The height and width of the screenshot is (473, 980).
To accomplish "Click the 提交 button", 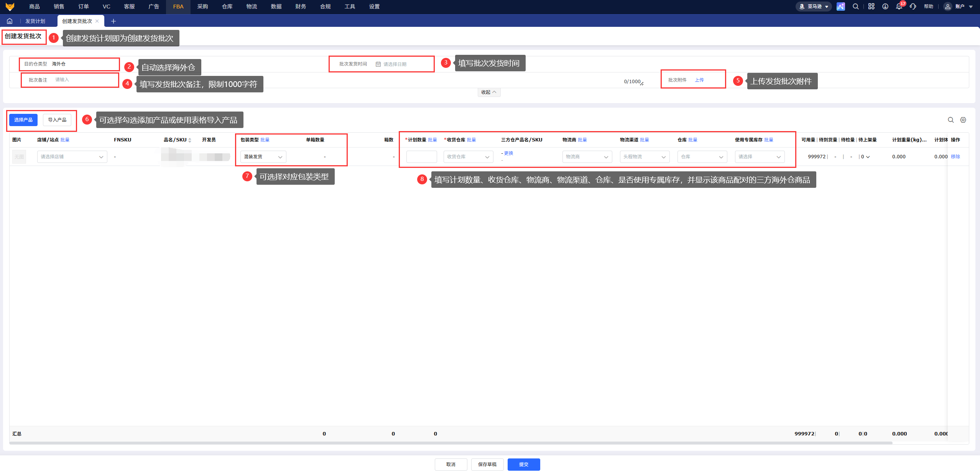I will click(x=524, y=465).
